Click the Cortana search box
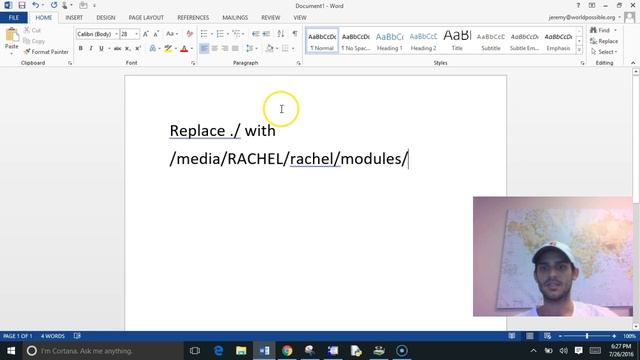Viewport: 640px width, 360px height. [x=102, y=351]
